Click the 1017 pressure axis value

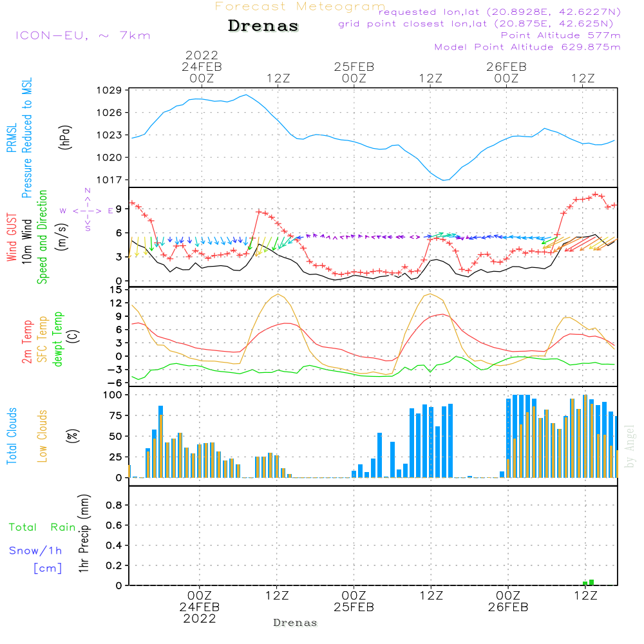[109, 180]
